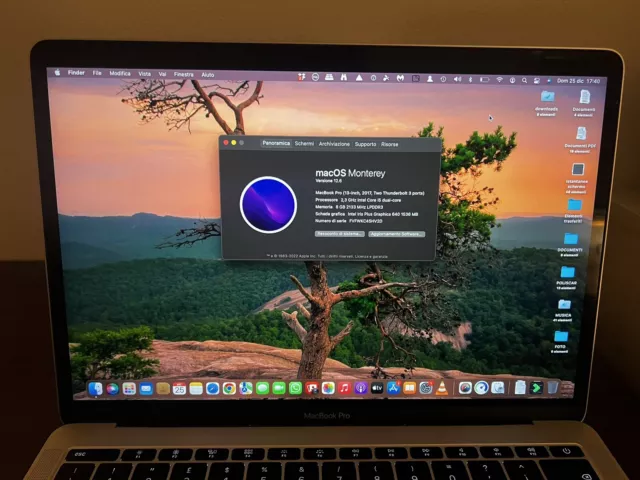Screen dimensions: 640x480
Task: Launch Google Chrome from the dock
Action: point(229,388)
